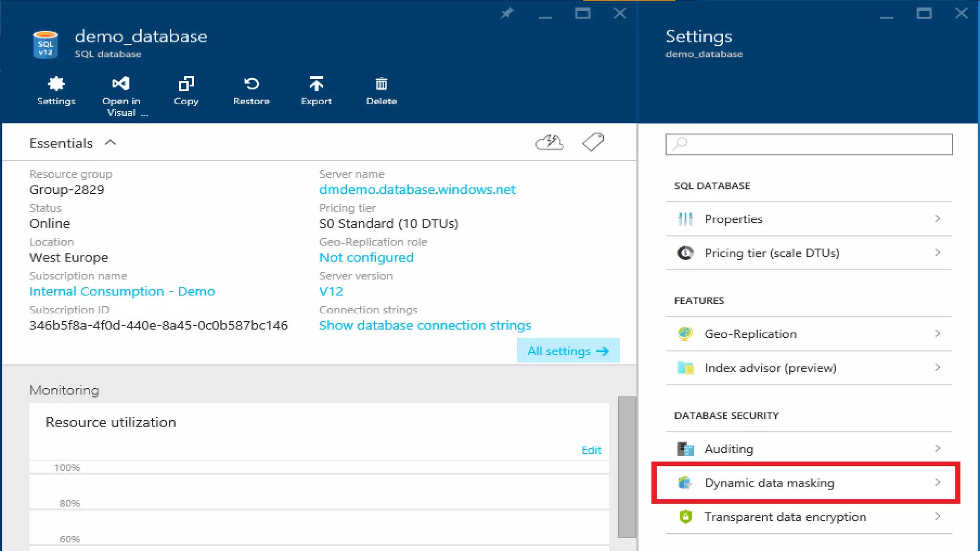This screenshot has height=551, width=980.
Task: Click Online status value
Action: tap(49, 223)
